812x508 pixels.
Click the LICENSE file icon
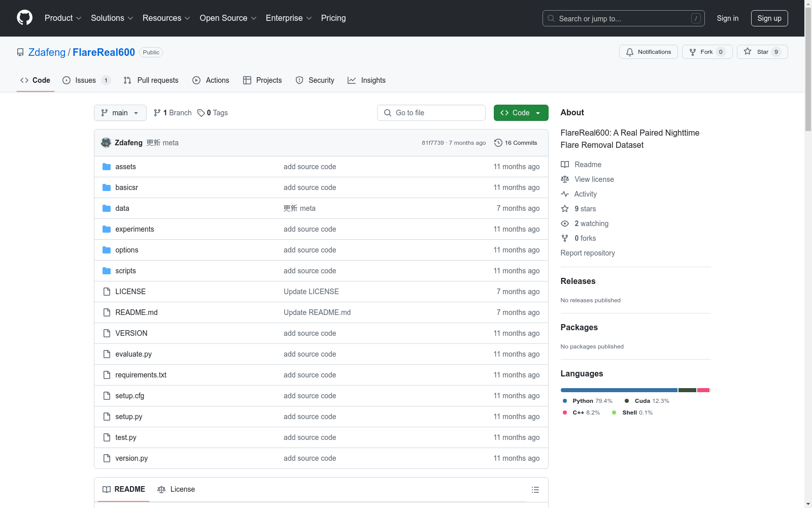pyautogui.click(x=107, y=292)
